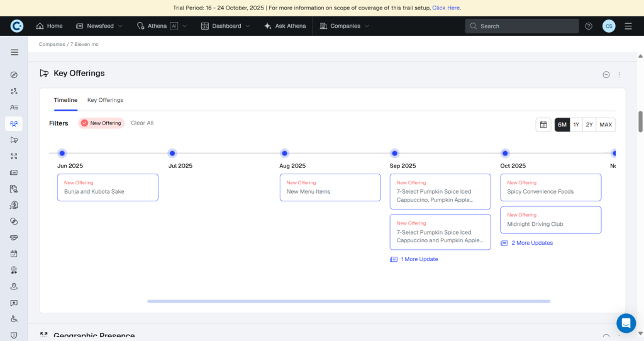Open the hamburger menu in the top-right bar
The width and height of the screenshot is (644, 341).
tap(628, 26)
